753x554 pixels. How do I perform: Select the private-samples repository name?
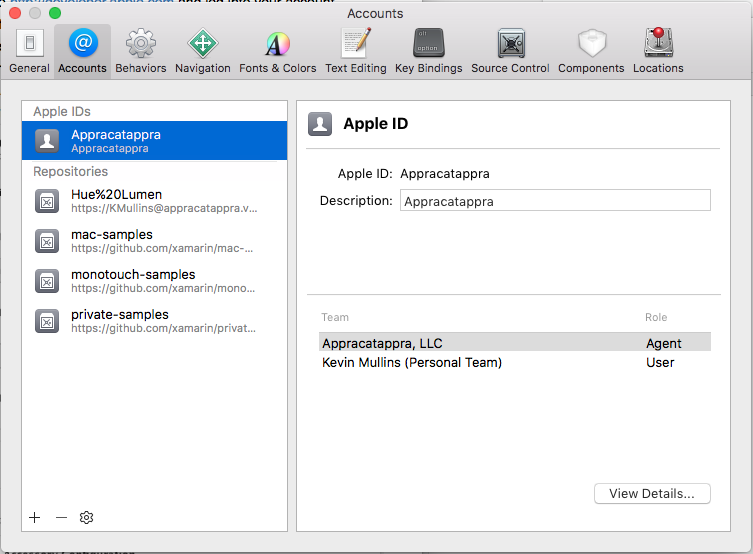pos(120,314)
